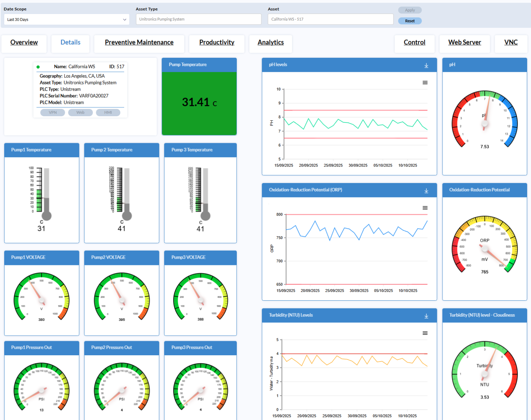Switch to the Overview tab

tap(24, 42)
